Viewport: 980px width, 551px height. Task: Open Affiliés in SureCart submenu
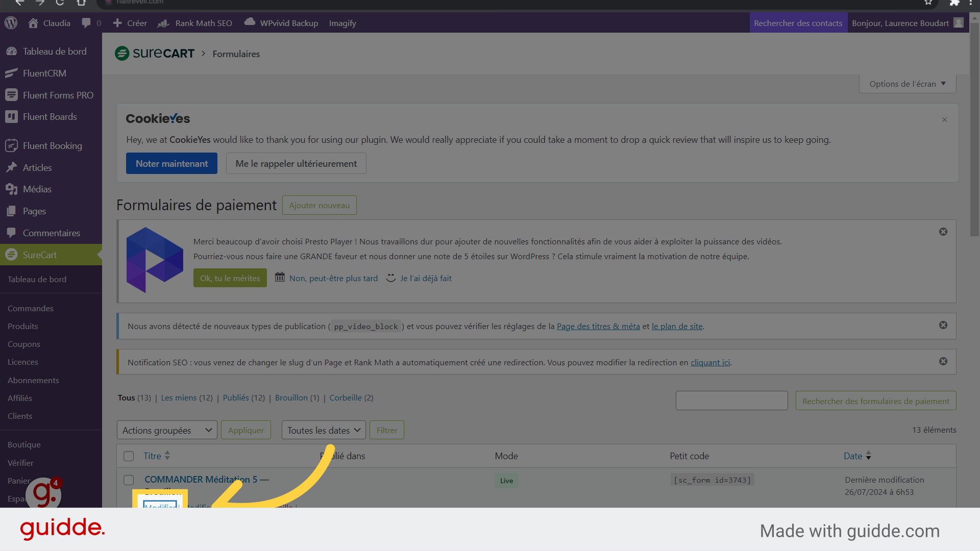click(20, 398)
